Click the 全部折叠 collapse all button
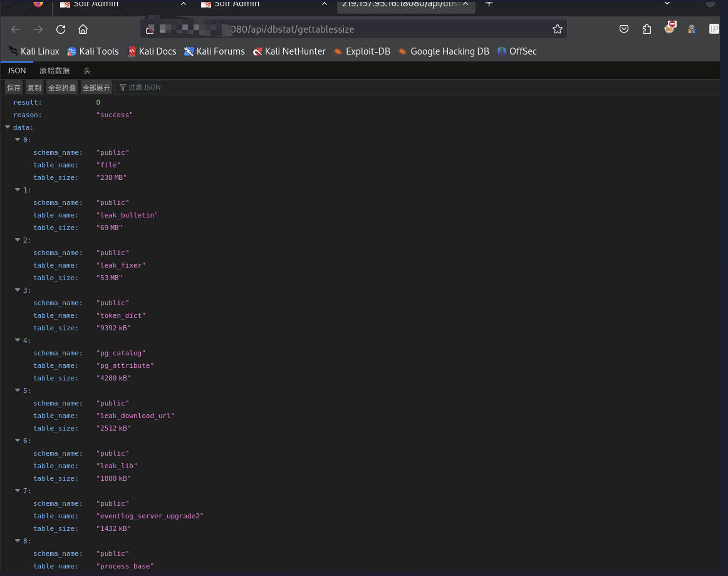 62,87
